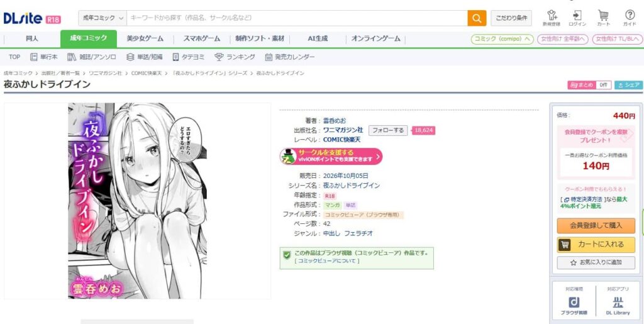Open コミックビューアについて link
644x324 pixels.
(327, 260)
